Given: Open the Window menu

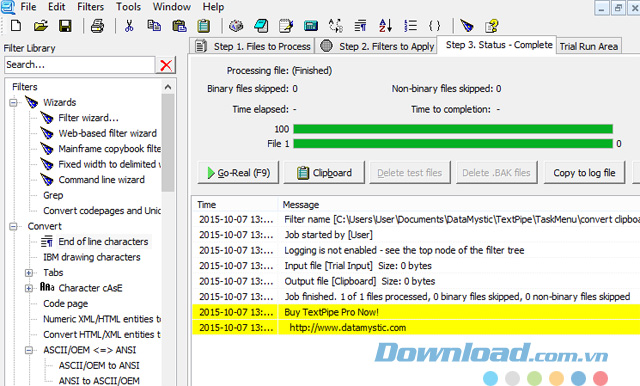Looking at the screenshot, I should coord(171,7).
